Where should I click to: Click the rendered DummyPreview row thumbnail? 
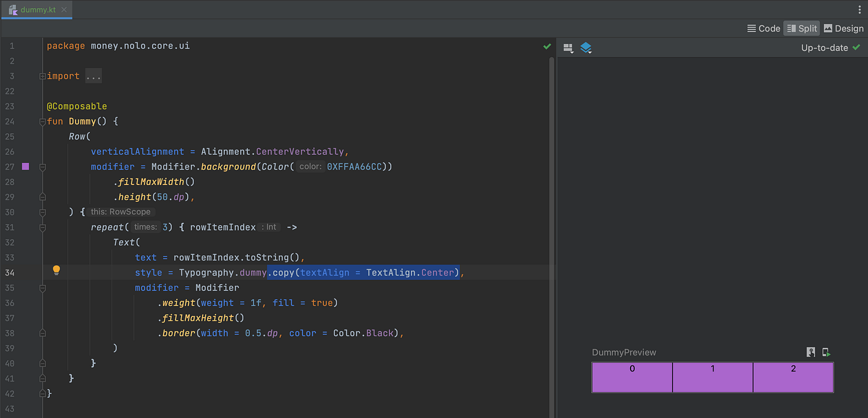[x=712, y=377]
